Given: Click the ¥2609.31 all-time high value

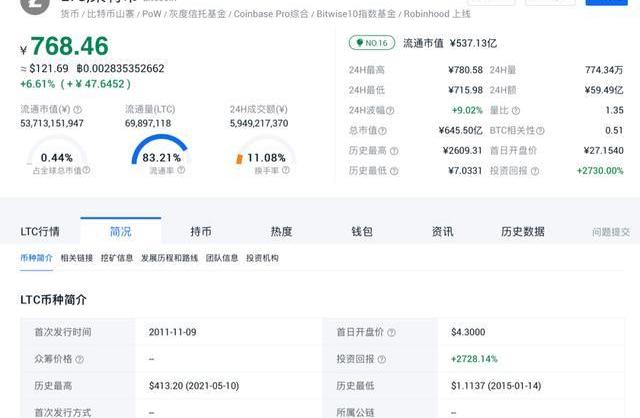Looking at the screenshot, I should tap(462, 151).
